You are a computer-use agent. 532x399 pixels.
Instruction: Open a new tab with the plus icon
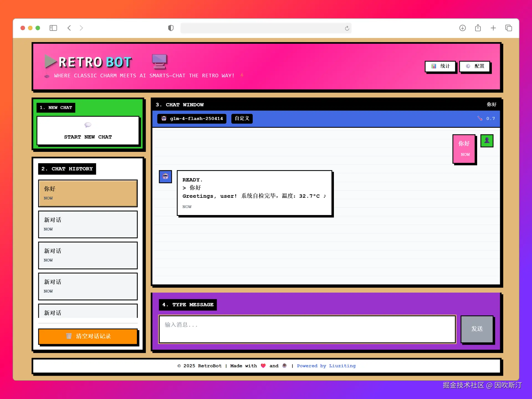click(493, 28)
